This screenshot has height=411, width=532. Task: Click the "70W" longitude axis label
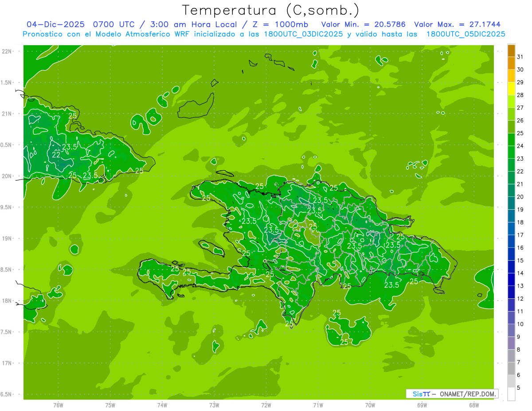(x=370, y=405)
